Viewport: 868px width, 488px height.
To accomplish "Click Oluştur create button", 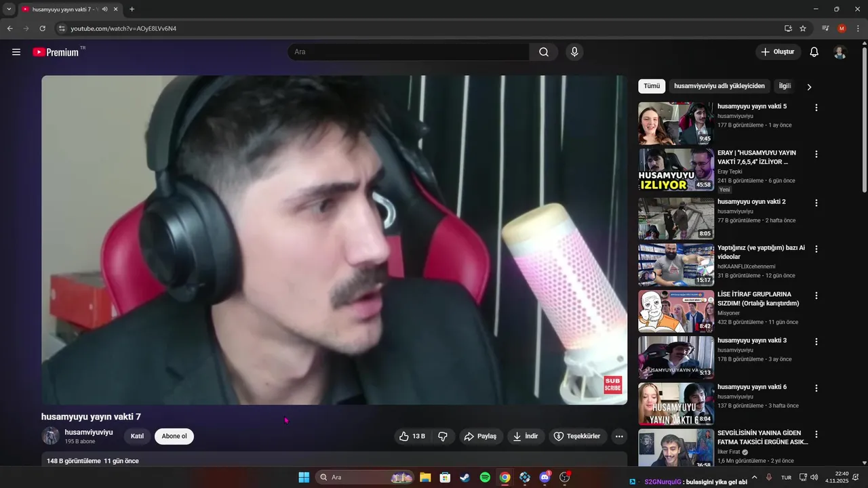I will 778,52.
